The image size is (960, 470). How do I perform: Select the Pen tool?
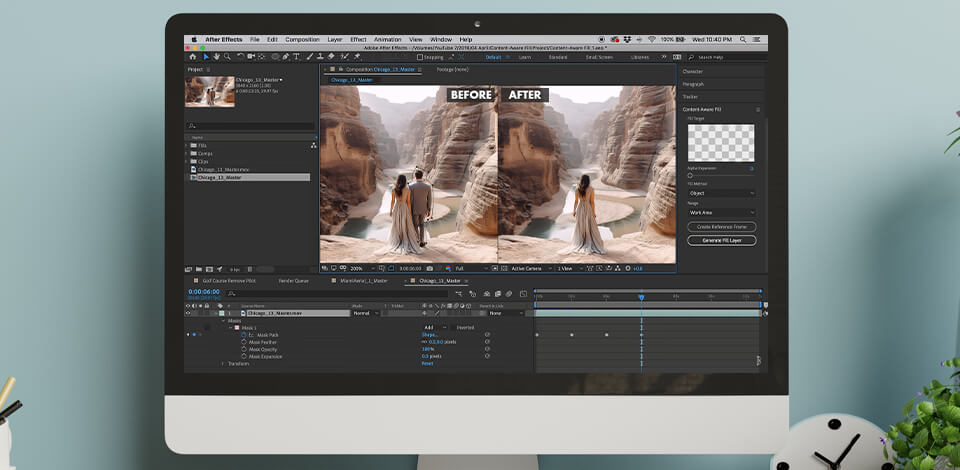click(286, 57)
